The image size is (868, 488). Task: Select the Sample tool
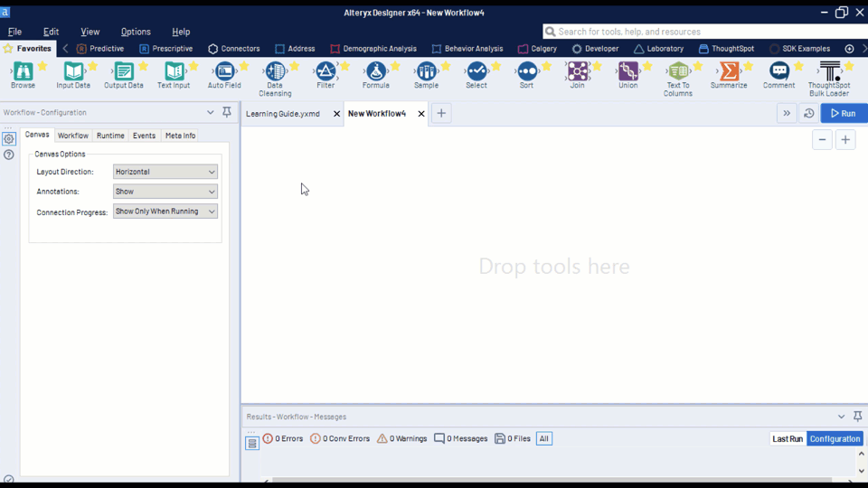click(426, 71)
